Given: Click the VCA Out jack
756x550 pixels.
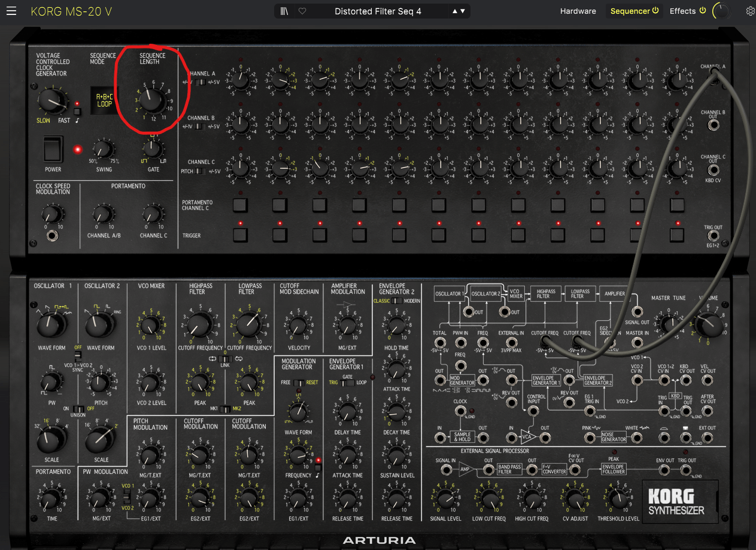Looking at the screenshot, I should click(545, 437).
